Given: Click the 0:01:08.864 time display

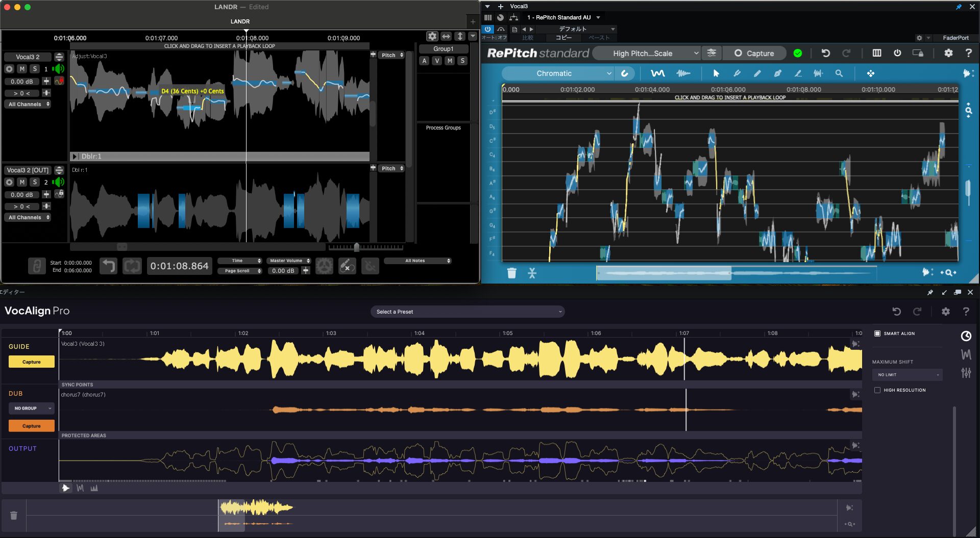Looking at the screenshot, I should [x=179, y=266].
